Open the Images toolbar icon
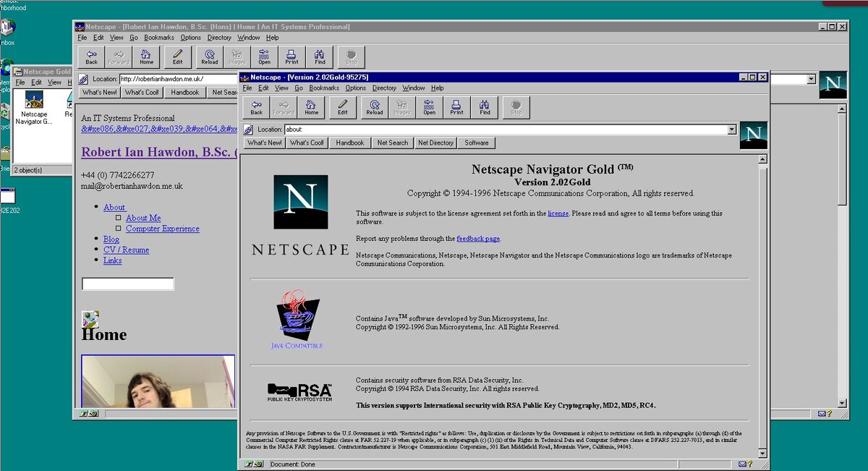This screenshot has width=868, height=471. point(402,107)
